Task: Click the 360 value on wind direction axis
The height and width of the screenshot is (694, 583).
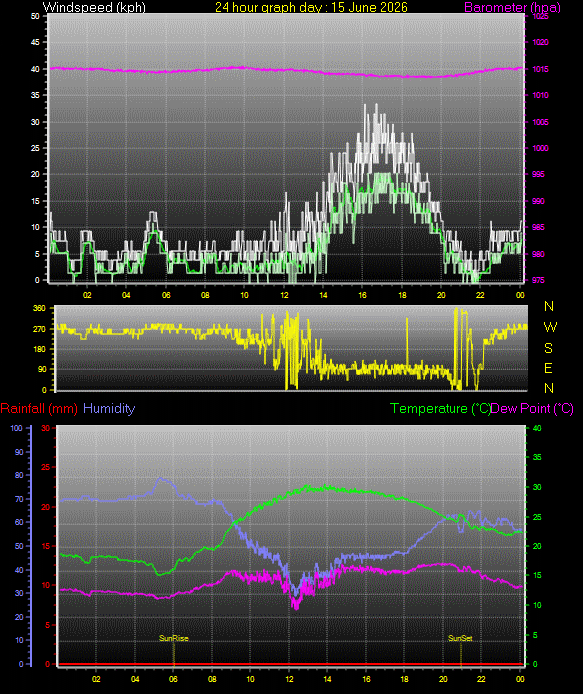Action: [x=39, y=308]
